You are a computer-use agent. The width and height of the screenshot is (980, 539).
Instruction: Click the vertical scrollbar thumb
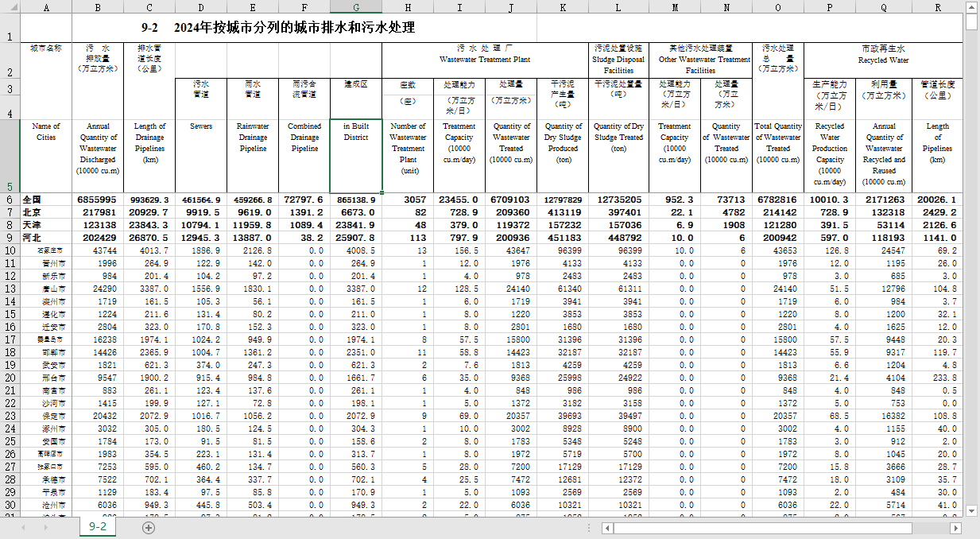972,21
